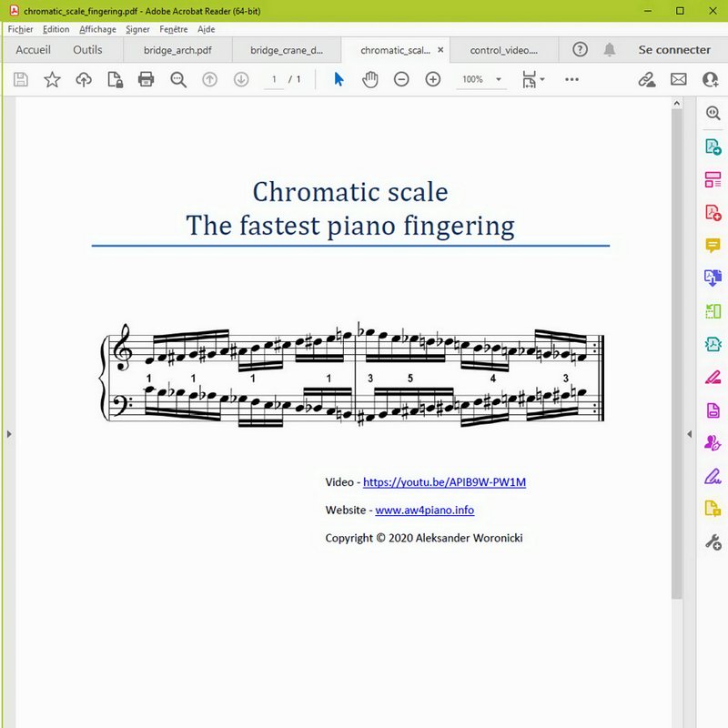Image resolution: width=728 pixels, height=728 pixels.
Task: Open notifications bell icon
Action: pyautogui.click(x=610, y=50)
